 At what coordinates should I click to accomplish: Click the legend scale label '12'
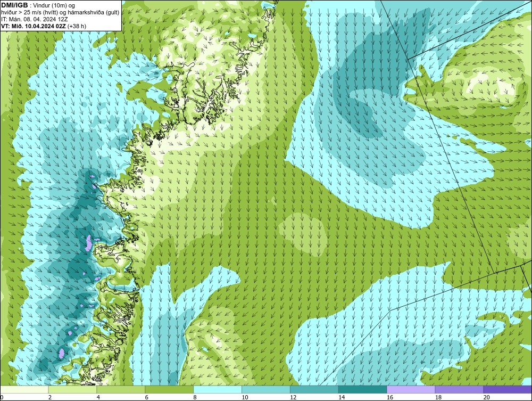293,397
